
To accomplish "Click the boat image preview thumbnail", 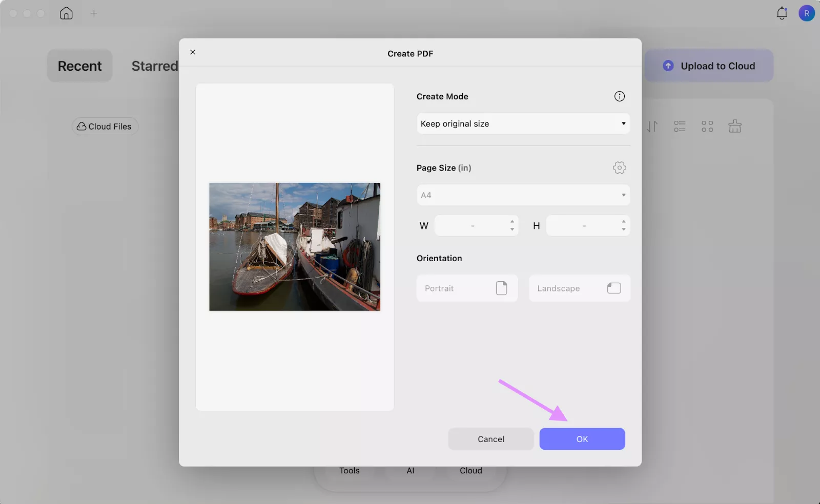I will (294, 247).
